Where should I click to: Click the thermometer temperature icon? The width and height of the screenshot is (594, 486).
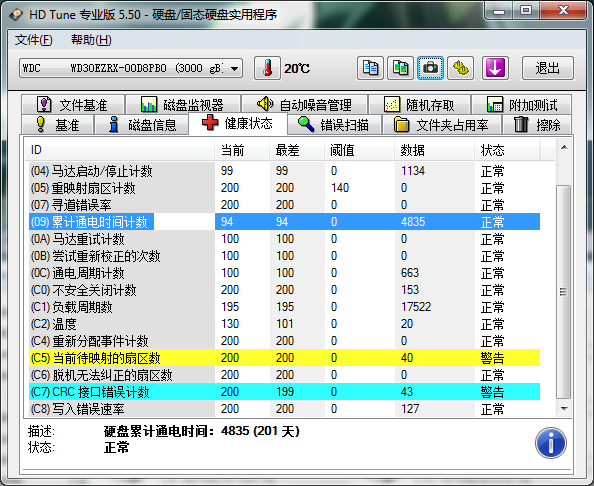click(x=267, y=68)
